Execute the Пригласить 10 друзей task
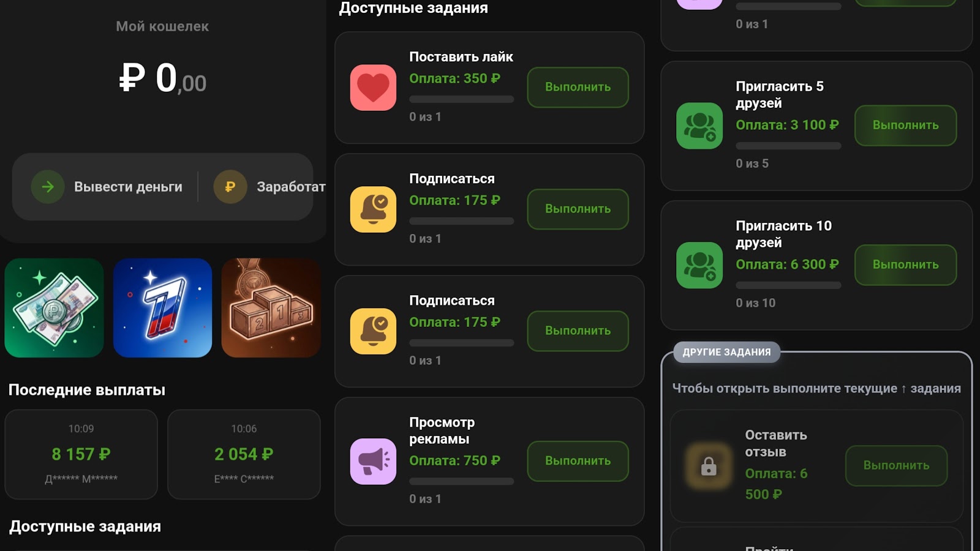The height and width of the screenshot is (551, 980). pyautogui.click(x=905, y=265)
